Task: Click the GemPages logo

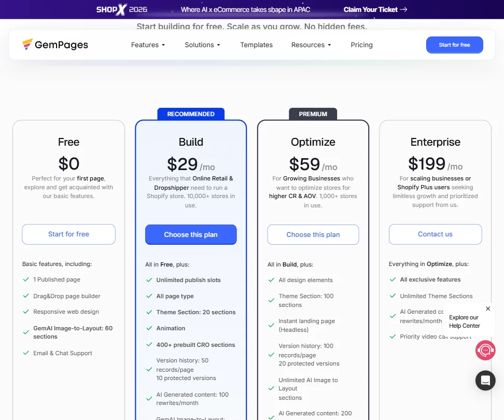Action: pyautogui.click(x=55, y=45)
